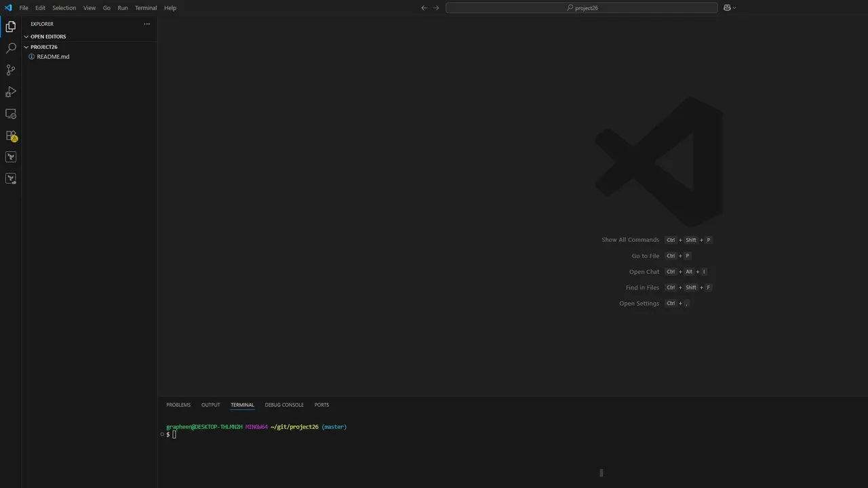Image resolution: width=868 pixels, height=488 pixels.
Task: Click the VS Code logo icon
Action: 8,7
